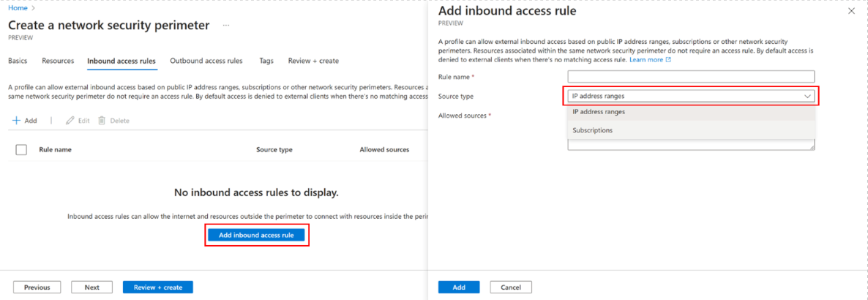Image resolution: width=868 pixels, height=300 pixels.
Task: Click the Delete trash icon
Action: click(x=102, y=120)
